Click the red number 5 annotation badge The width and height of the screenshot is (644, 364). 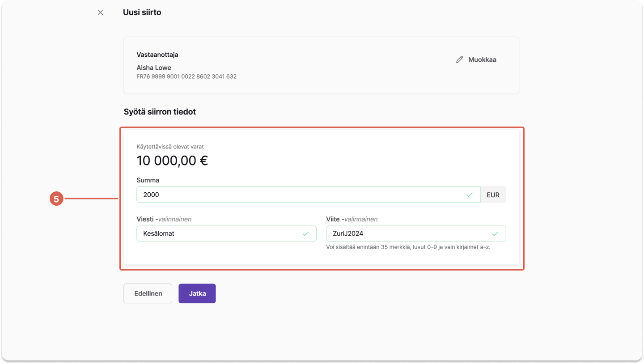(x=56, y=199)
